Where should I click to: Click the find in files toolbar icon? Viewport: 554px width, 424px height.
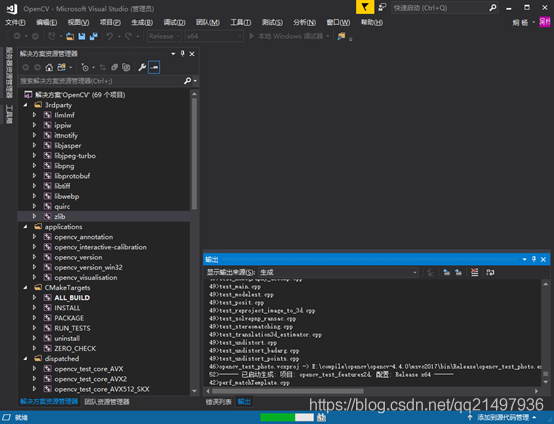tap(341, 36)
